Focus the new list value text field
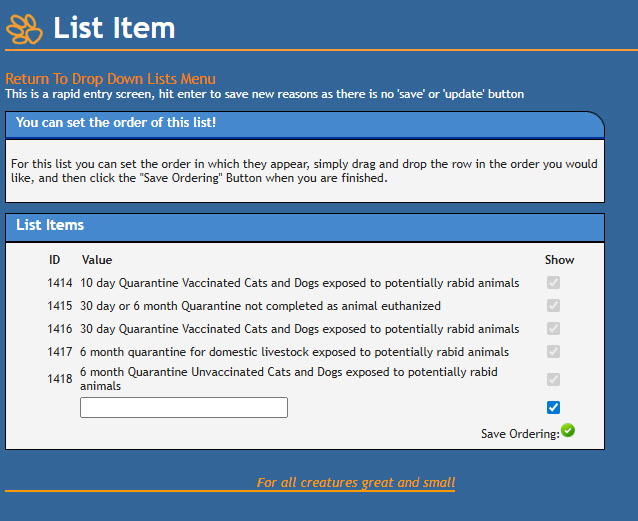 pyautogui.click(x=184, y=407)
